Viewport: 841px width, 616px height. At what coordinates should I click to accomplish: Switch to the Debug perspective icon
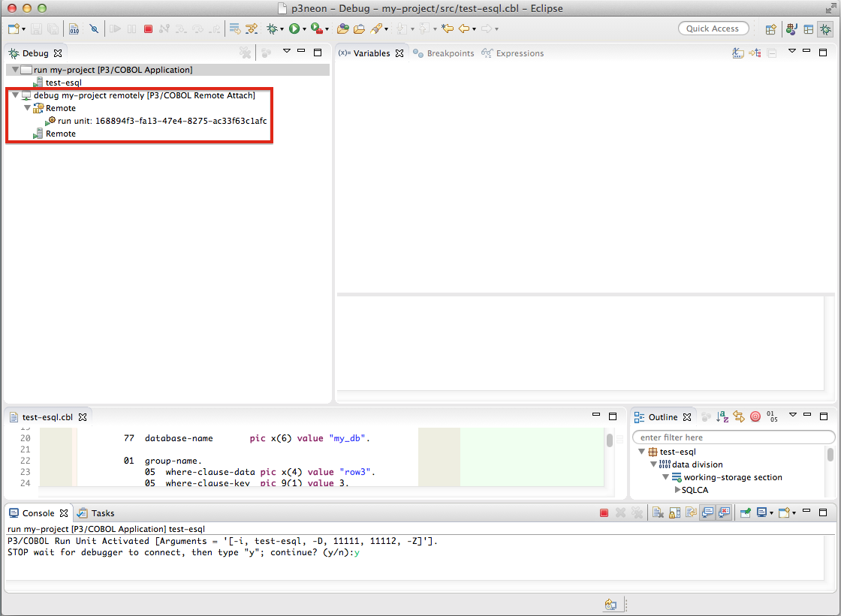click(825, 29)
